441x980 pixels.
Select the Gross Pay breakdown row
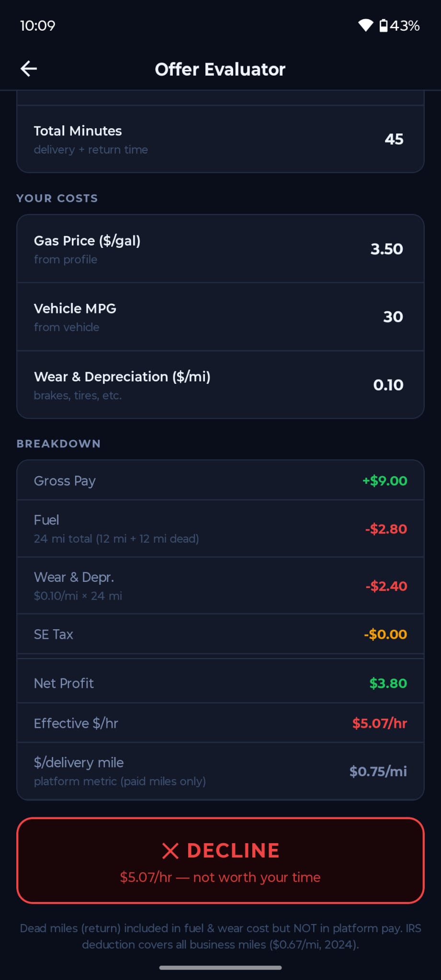(x=220, y=481)
